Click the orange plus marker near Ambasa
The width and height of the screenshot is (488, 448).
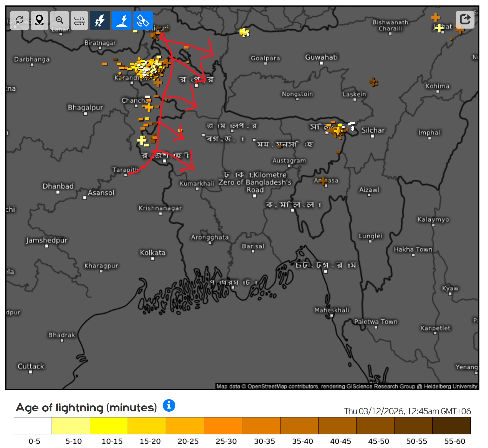pyautogui.click(x=323, y=181)
